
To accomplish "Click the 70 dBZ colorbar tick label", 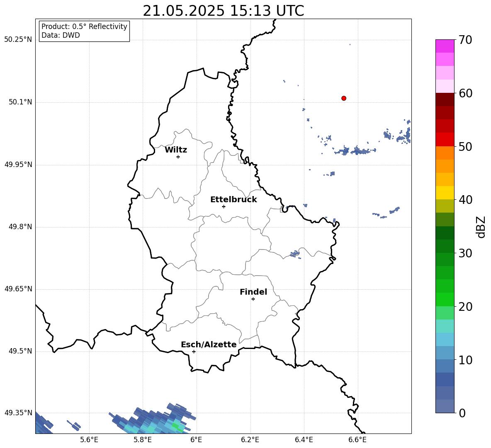I will click(465, 40).
